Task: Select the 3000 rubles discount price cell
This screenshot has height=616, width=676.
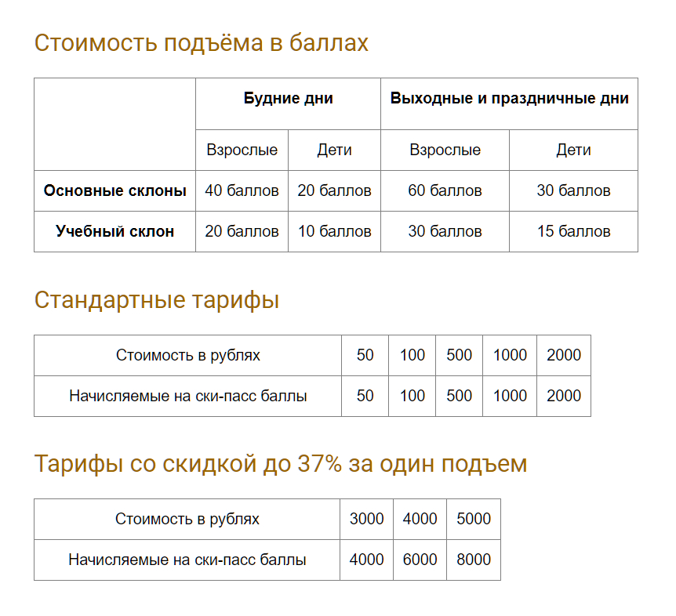Action: (366, 519)
